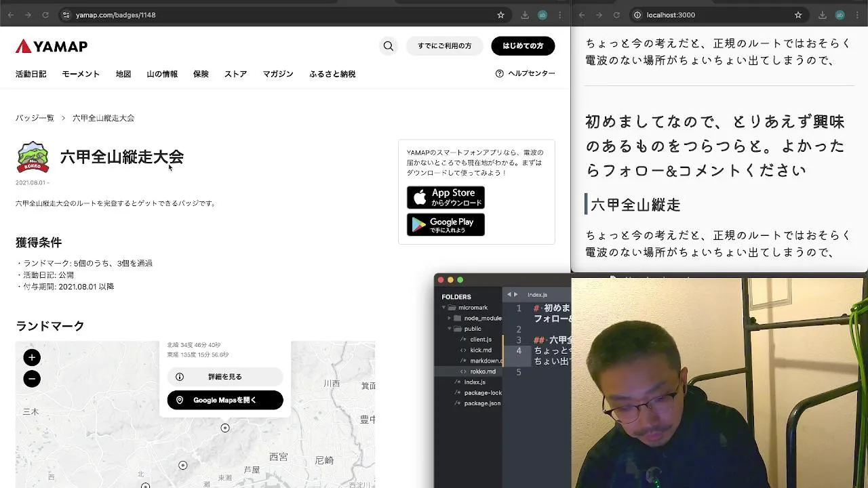Open the 保険 menu item
Image resolution: width=868 pixels, height=488 pixels.
tap(201, 74)
